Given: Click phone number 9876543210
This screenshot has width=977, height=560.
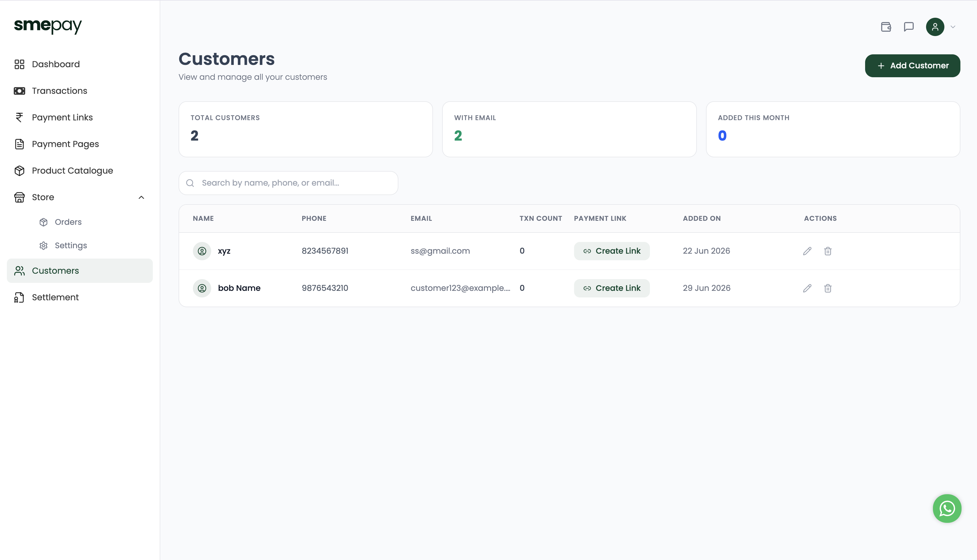Looking at the screenshot, I should click(325, 289).
